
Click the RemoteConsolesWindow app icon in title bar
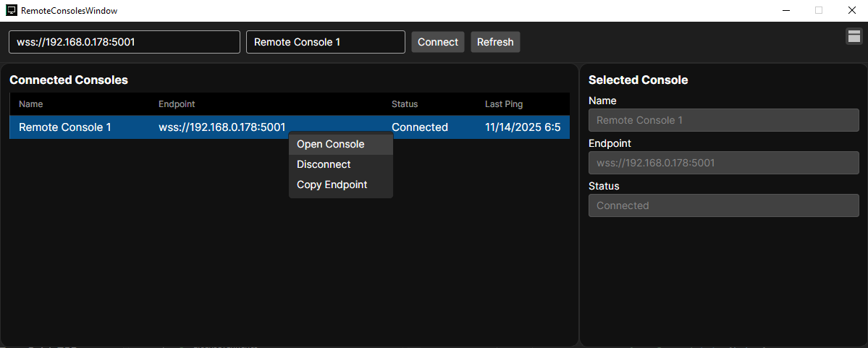point(11,11)
